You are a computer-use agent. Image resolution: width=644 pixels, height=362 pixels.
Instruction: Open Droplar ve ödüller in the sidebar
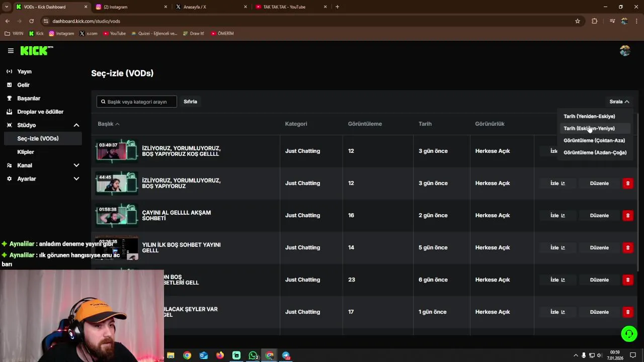[41, 112]
